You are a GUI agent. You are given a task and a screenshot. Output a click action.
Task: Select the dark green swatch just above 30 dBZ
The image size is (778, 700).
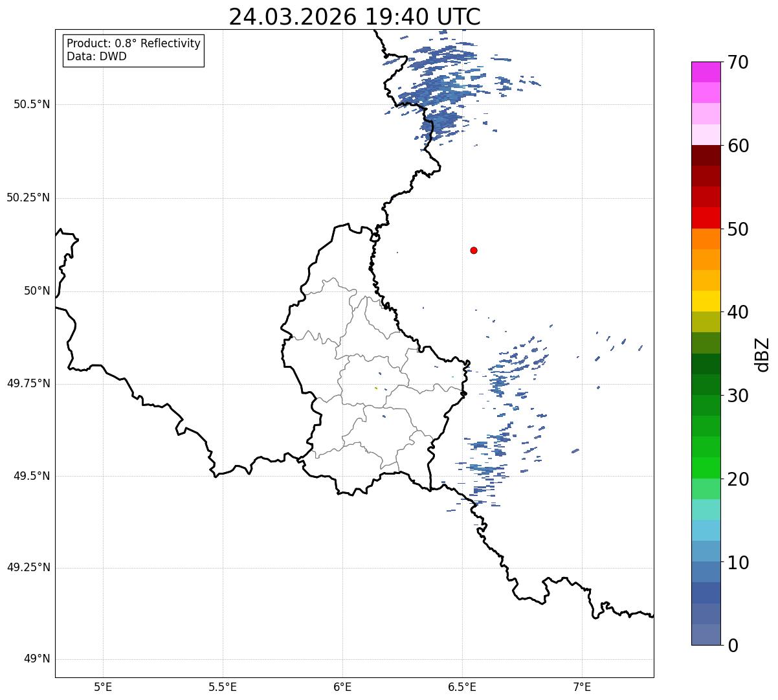pyautogui.click(x=706, y=385)
